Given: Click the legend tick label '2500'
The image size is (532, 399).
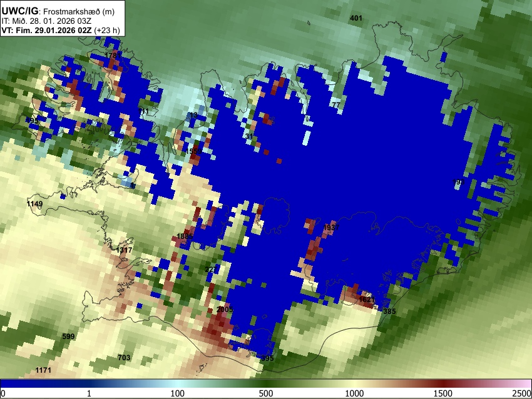Looking at the screenshot, I should click(x=522, y=393).
